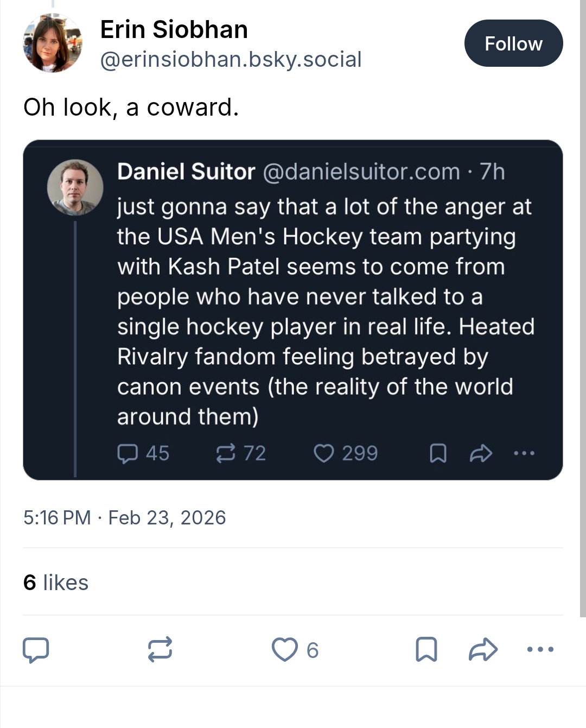
Task: Click the quoted post's bookmark icon
Action: point(438,453)
